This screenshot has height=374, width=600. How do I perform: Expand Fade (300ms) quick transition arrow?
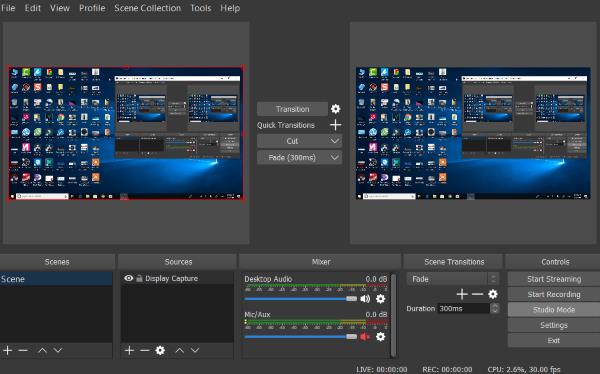(x=334, y=157)
